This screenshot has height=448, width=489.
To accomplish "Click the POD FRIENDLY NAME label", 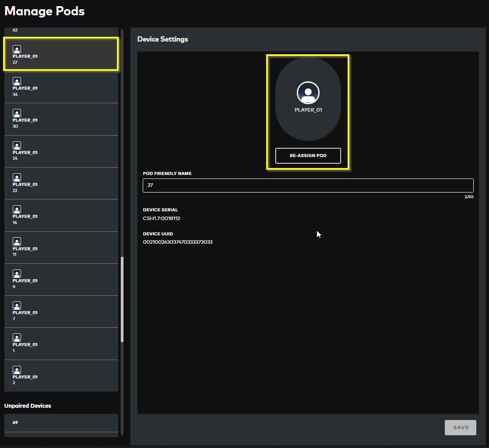I will (x=167, y=173).
